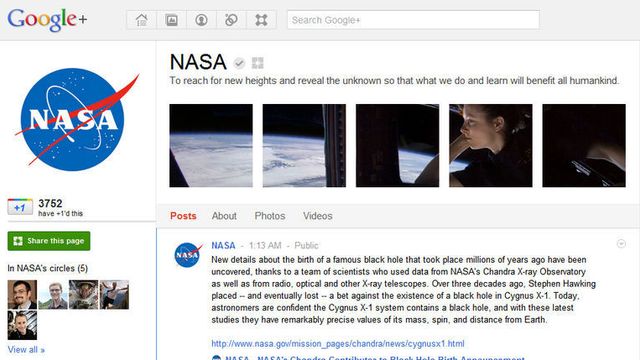Click the 1:13 AM post timestamp

click(265, 245)
